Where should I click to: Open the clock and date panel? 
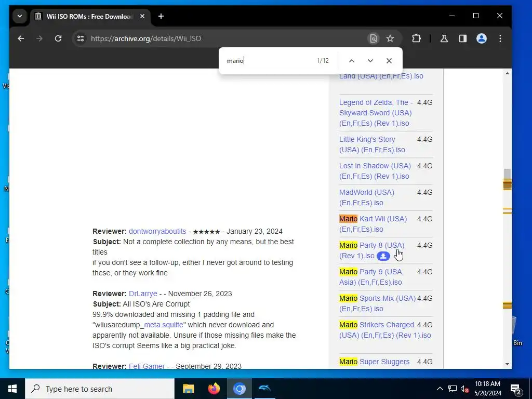pyautogui.click(x=487, y=389)
